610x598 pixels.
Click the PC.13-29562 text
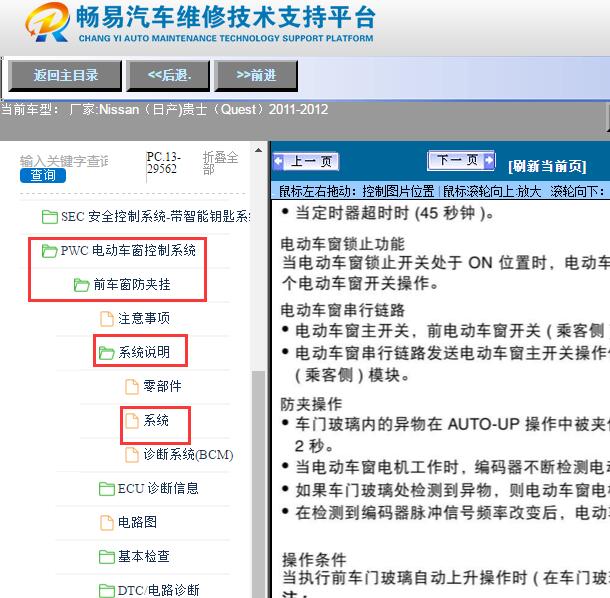coord(163,163)
